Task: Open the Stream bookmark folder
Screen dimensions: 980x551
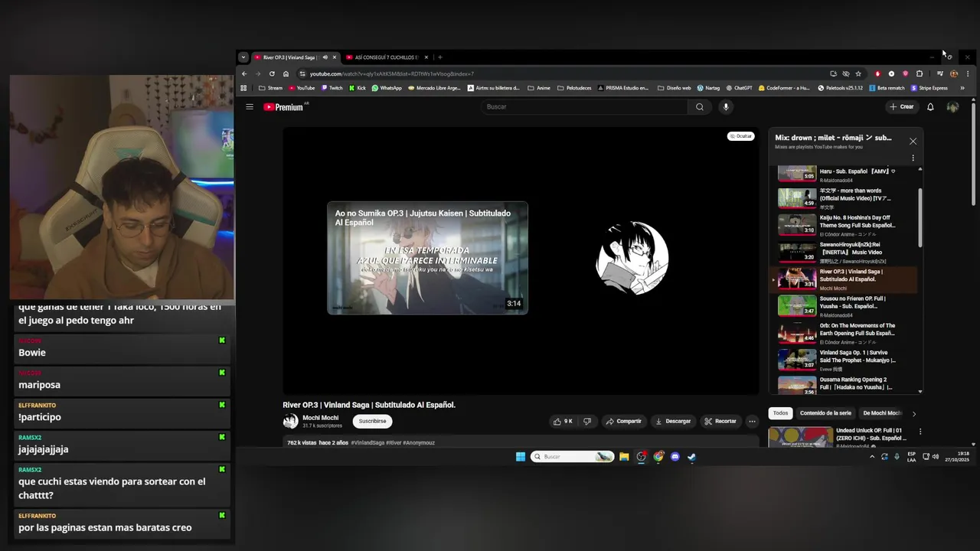Action: pyautogui.click(x=270, y=88)
